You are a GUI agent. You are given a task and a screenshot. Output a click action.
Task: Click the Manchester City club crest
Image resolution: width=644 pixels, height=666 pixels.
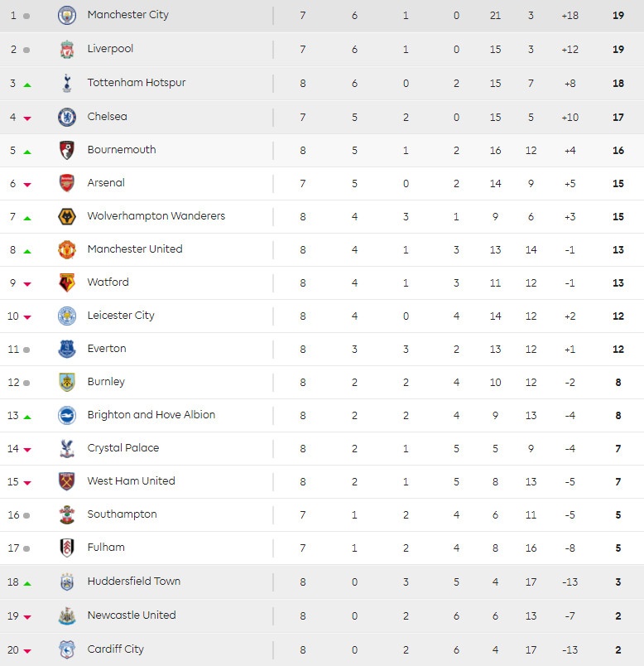67,15
